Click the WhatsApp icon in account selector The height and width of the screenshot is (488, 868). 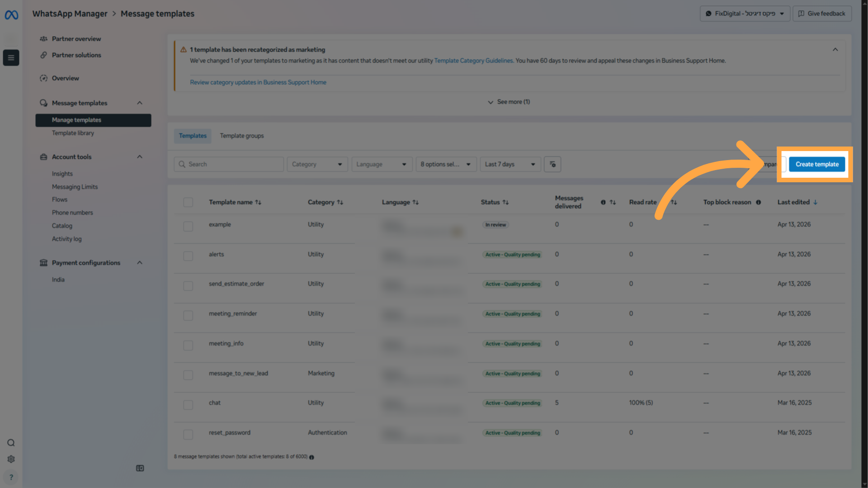tap(708, 14)
